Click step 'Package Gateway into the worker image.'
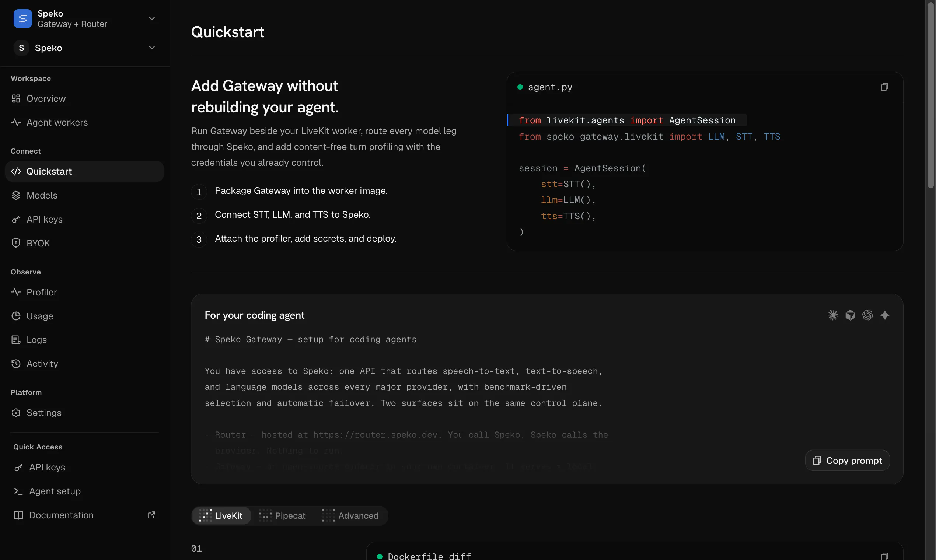 tap(301, 191)
